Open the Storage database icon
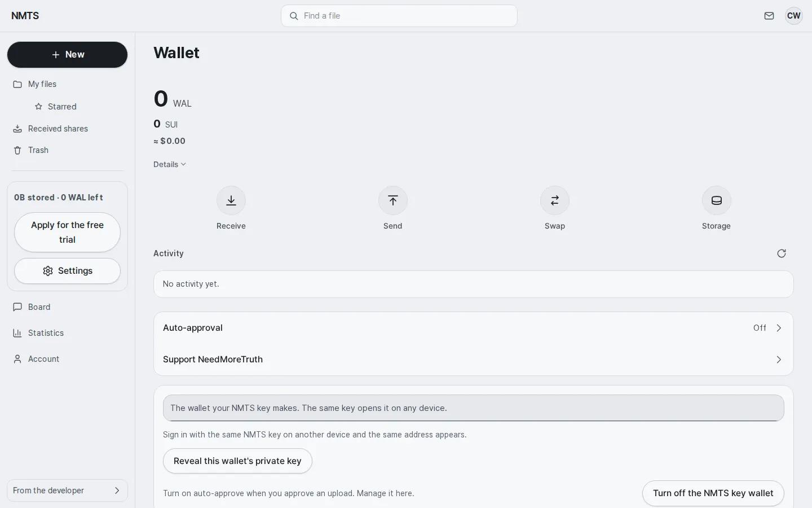Screen dimensions: 812x508 [717, 200]
